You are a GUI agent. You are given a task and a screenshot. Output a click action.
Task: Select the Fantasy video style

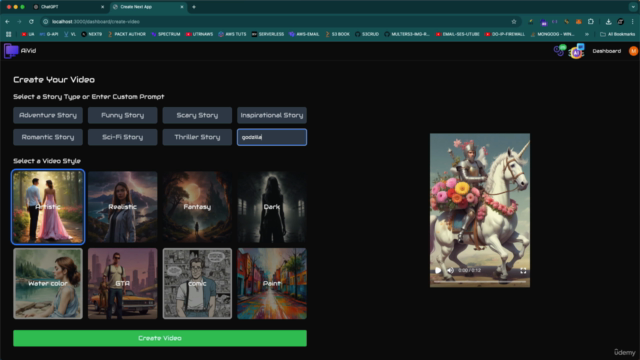(x=197, y=207)
